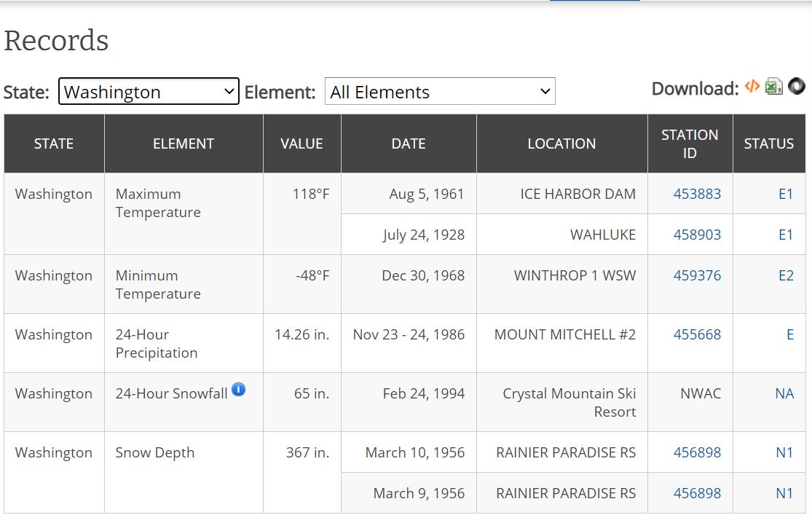
Task: Open N1 status for March 9, 1956
Action: 784,493
